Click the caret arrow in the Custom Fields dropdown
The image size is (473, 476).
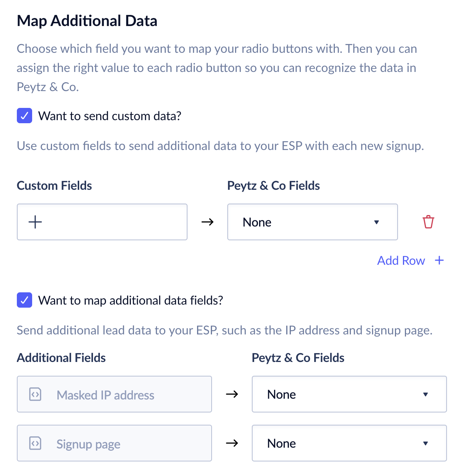point(377,222)
